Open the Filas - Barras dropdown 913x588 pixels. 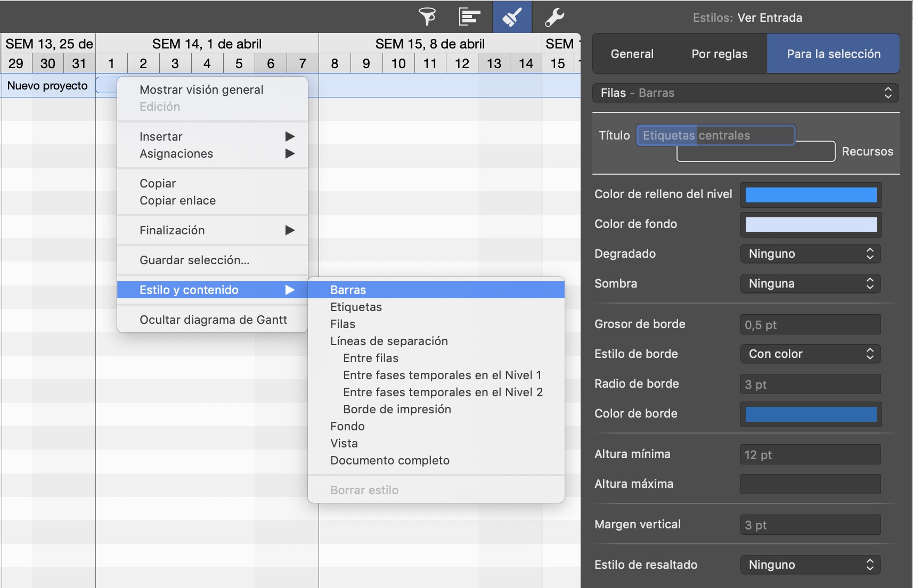745,93
